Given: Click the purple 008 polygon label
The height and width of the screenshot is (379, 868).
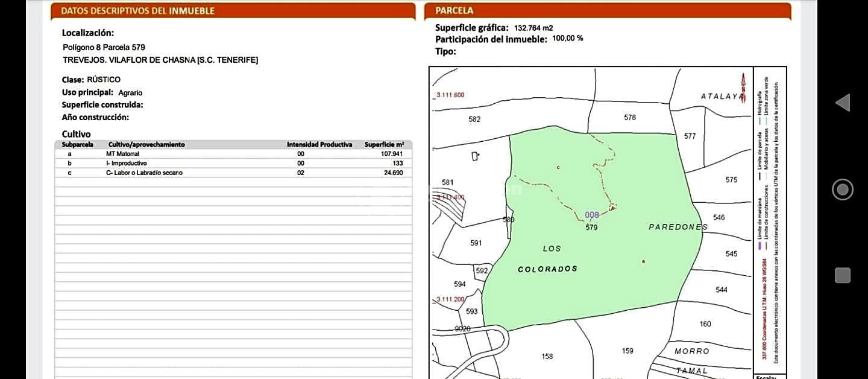Looking at the screenshot, I should point(592,215).
